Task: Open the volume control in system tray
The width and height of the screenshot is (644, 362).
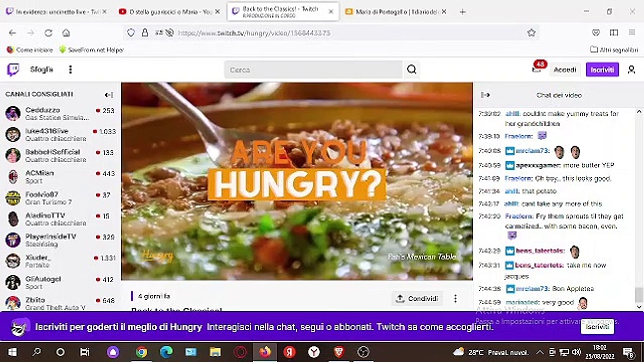Action: 577,352
